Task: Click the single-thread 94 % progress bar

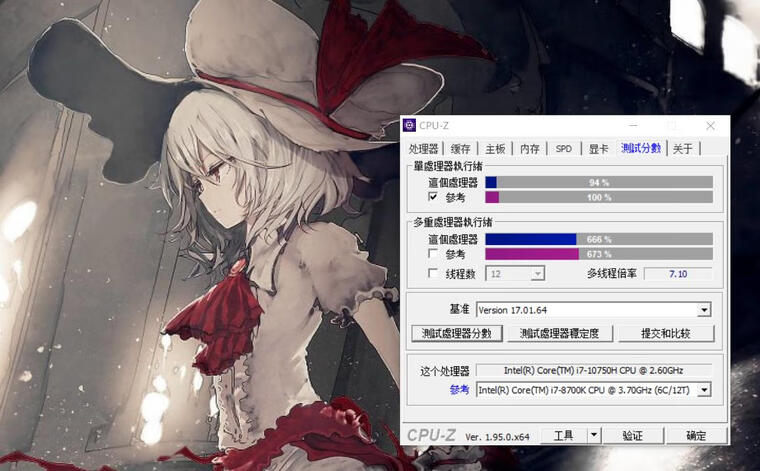Action: click(x=599, y=182)
